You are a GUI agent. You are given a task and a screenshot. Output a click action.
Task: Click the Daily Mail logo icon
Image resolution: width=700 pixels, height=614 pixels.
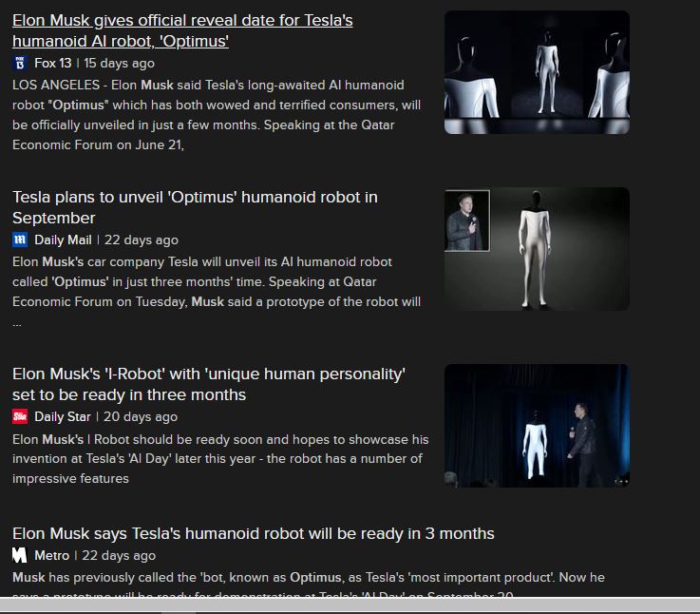tap(20, 240)
